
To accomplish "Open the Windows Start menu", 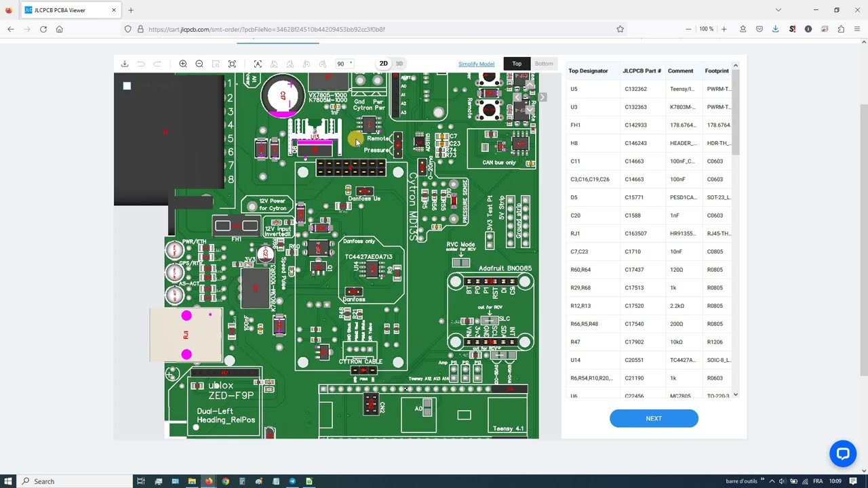I will pos(8,481).
